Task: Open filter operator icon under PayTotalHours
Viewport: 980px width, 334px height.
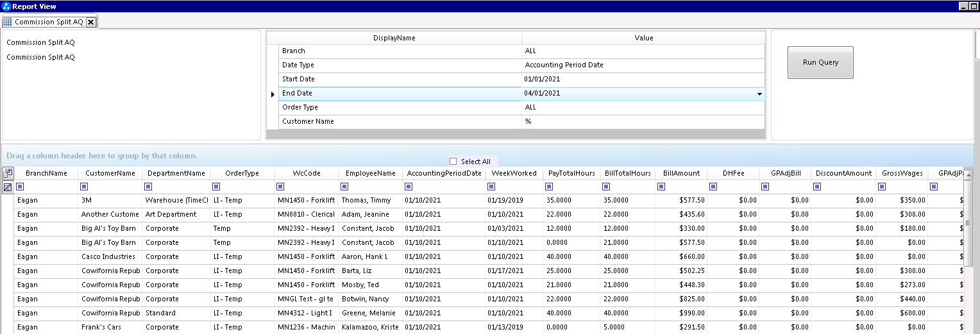Action: [x=549, y=187]
